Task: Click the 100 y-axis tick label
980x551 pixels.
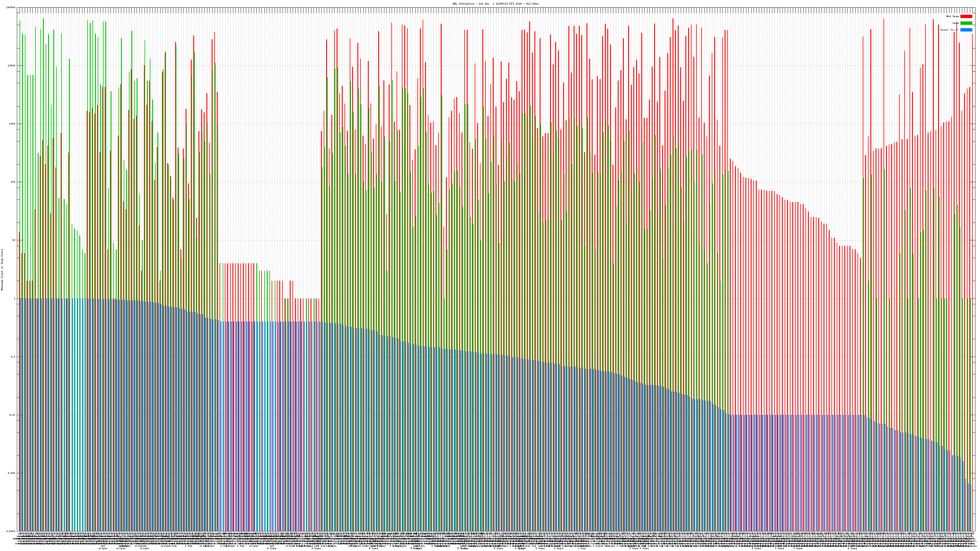Action: tap(13, 182)
